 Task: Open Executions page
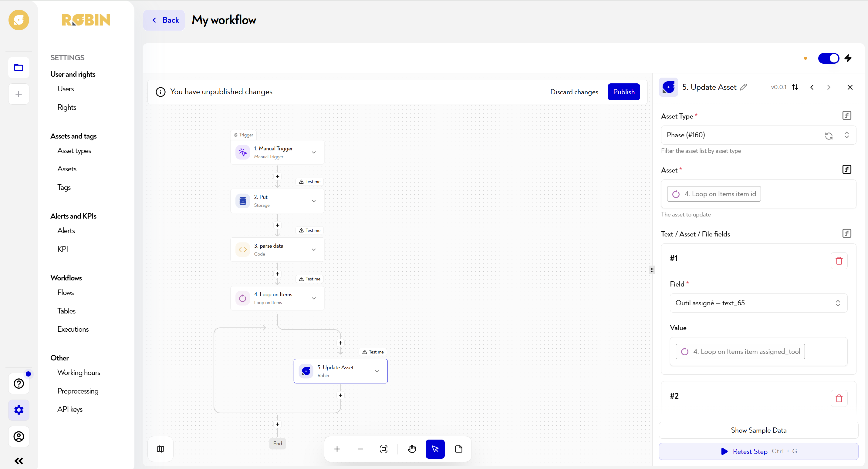tap(73, 329)
